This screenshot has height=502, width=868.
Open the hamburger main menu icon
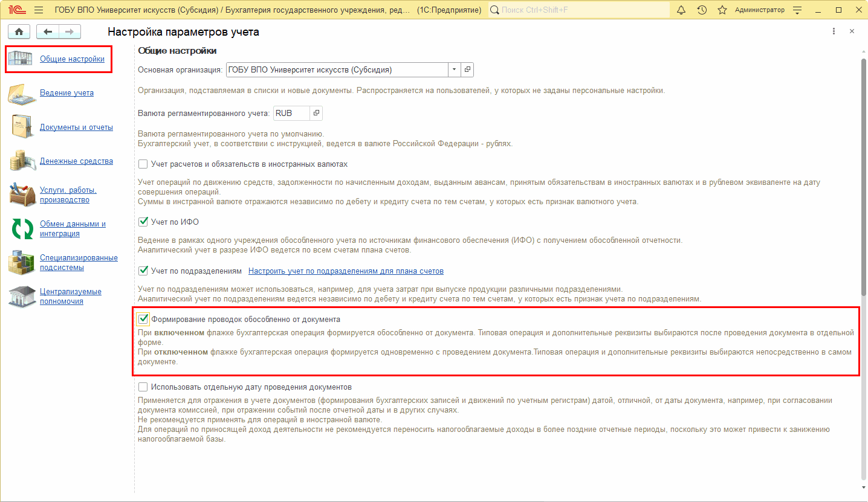pyautogui.click(x=39, y=10)
